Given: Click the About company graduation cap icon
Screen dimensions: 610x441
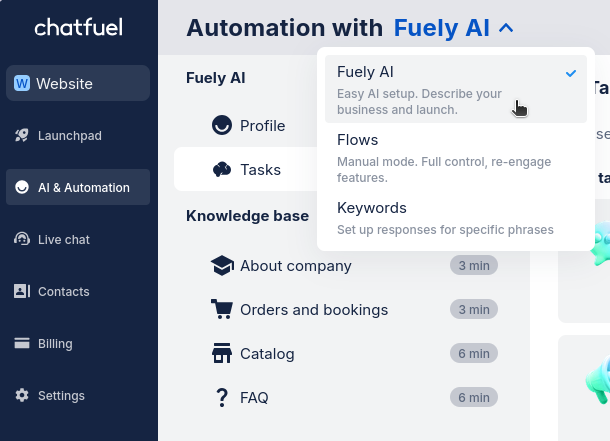Looking at the screenshot, I should point(222,266).
